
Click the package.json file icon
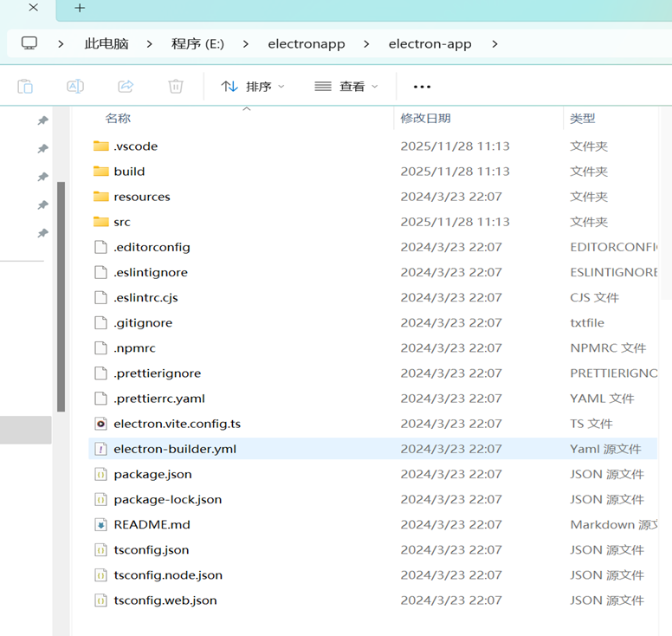[x=100, y=474]
